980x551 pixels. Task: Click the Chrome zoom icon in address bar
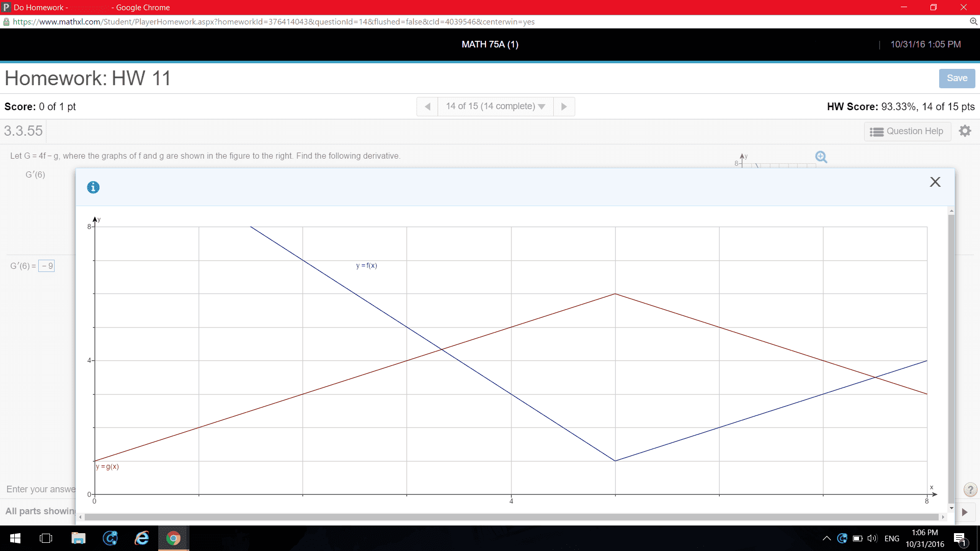(x=973, y=21)
